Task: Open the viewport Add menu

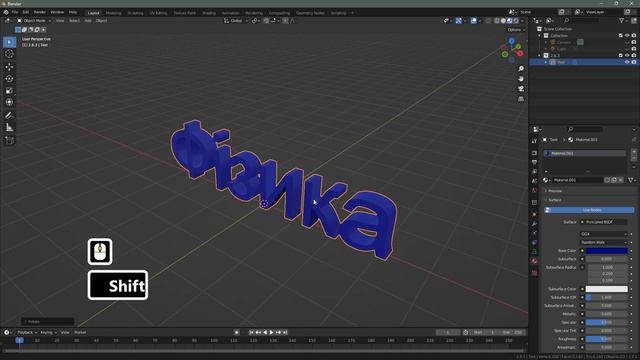Action: [88, 21]
